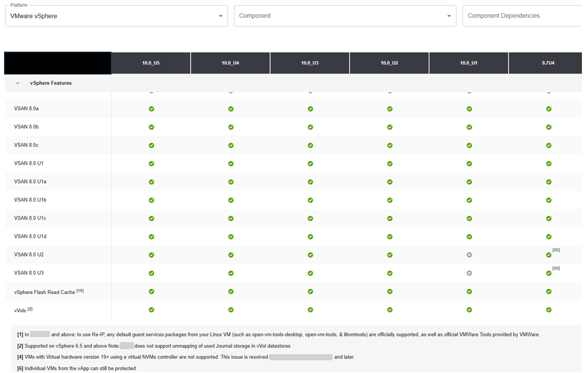The width and height of the screenshot is (588, 373).
Task: Select the VSAN 8.0 U1 row label
Action: pos(29,164)
